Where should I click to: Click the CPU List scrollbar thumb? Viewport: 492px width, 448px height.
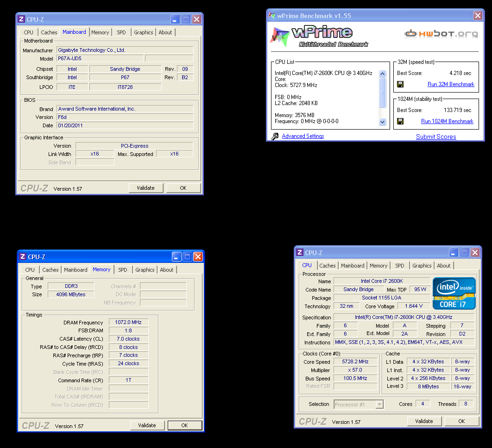pyautogui.click(x=382, y=93)
